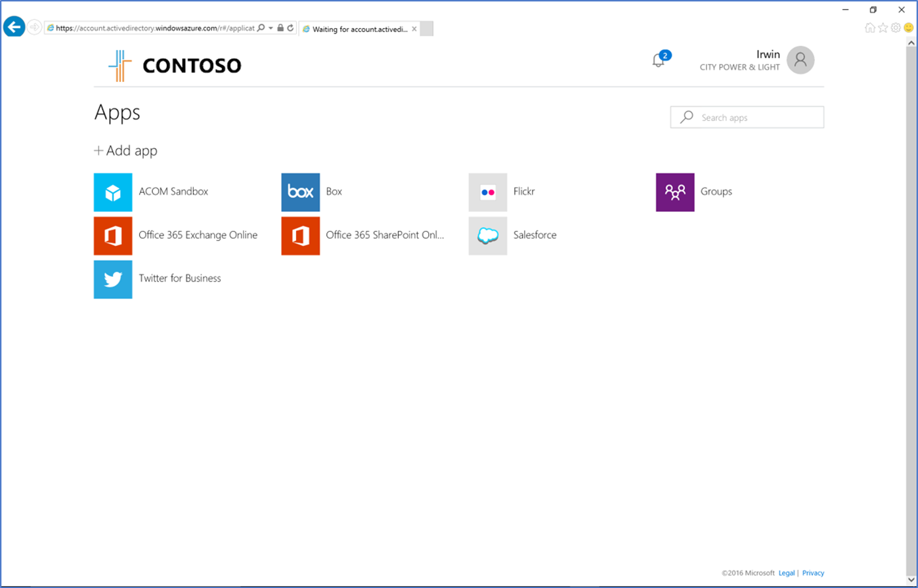Open the browser Home icon
This screenshot has width=918, height=588.
pos(870,28)
